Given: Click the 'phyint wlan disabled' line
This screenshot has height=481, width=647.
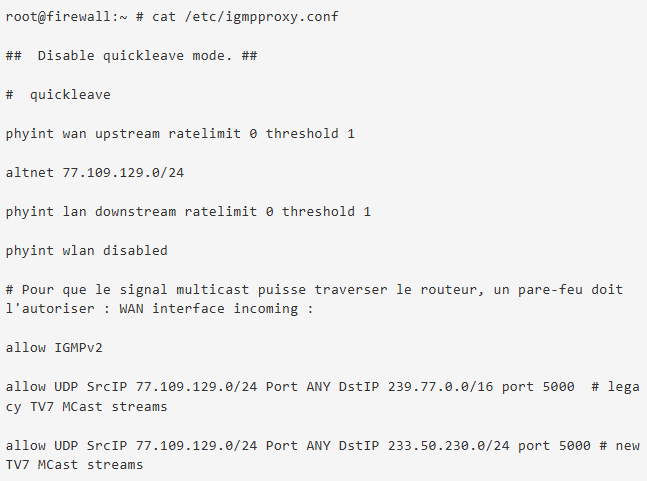Looking at the screenshot, I should [86, 250].
